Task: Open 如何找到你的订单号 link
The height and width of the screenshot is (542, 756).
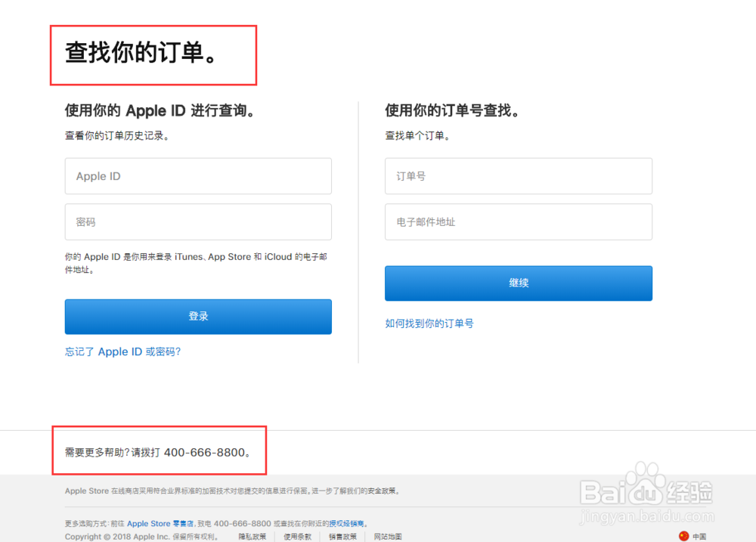Action: (429, 323)
